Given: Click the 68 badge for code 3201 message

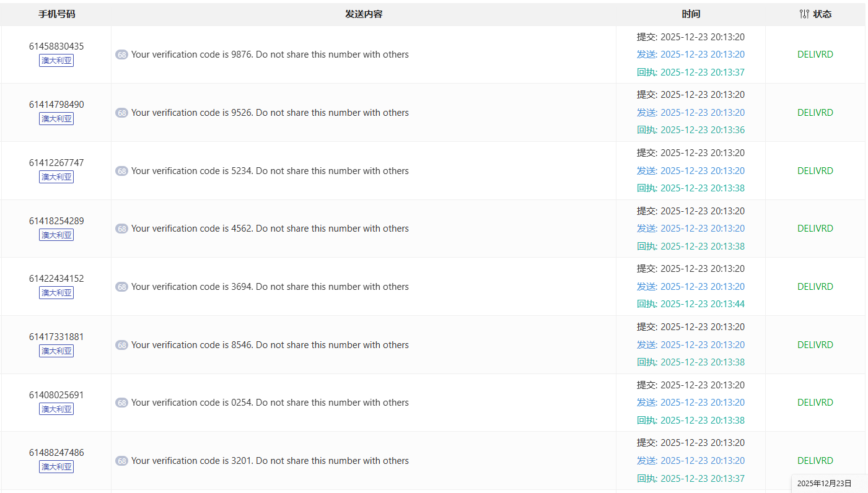Looking at the screenshot, I should pyautogui.click(x=121, y=461).
